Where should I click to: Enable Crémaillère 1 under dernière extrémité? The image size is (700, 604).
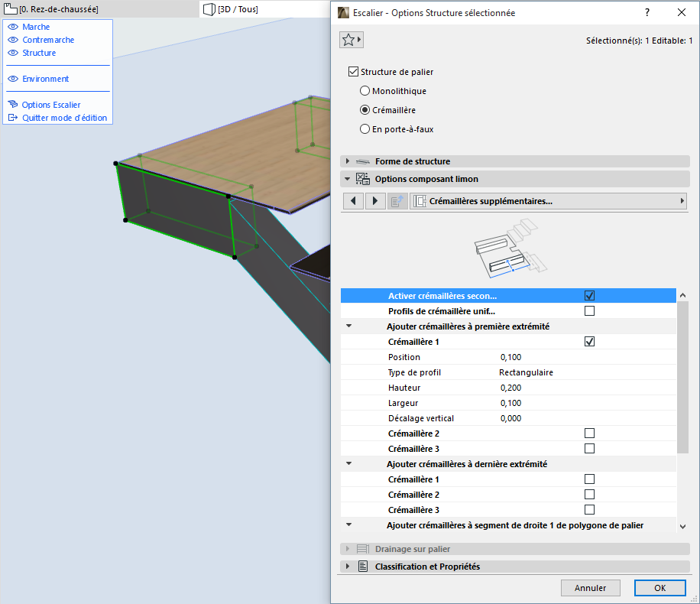589,479
